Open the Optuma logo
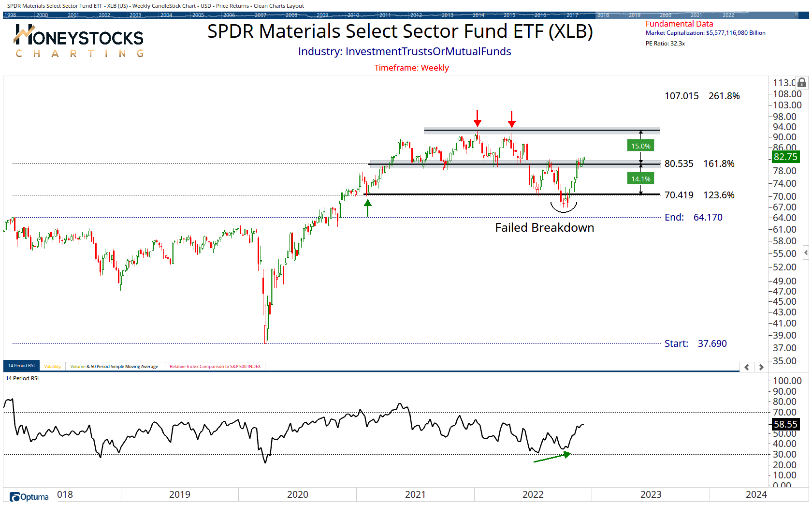This screenshot has height=505, width=812. (29, 497)
